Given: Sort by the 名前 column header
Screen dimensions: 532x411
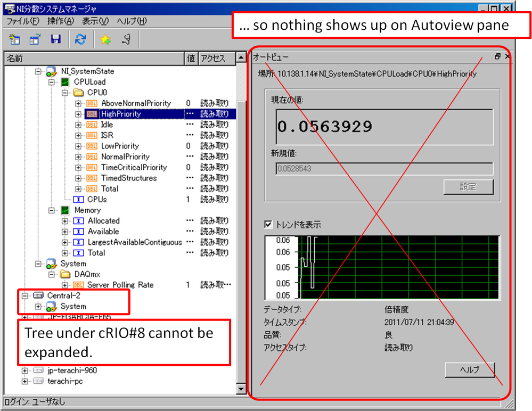Looking at the screenshot, I should click(94, 59).
